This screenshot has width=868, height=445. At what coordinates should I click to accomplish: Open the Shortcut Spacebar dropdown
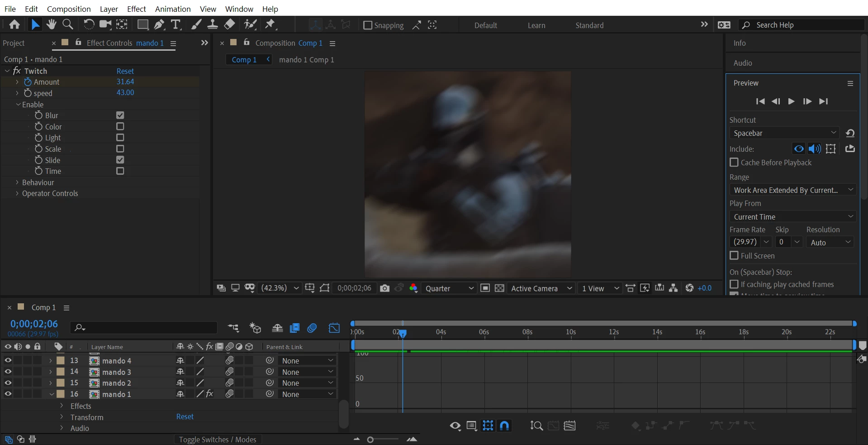(x=785, y=133)
